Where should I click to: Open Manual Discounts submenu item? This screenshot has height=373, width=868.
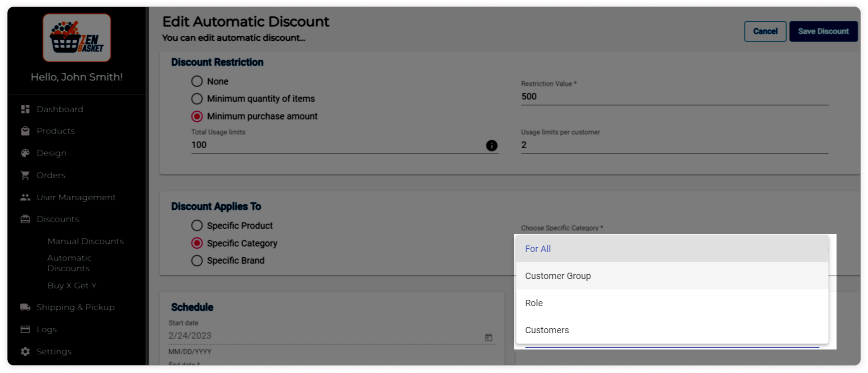coord(85,241)
